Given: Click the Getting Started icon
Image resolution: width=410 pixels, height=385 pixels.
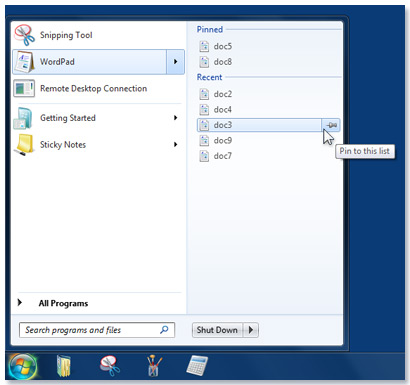Looking at the screenshot, I should click(23, 118).
